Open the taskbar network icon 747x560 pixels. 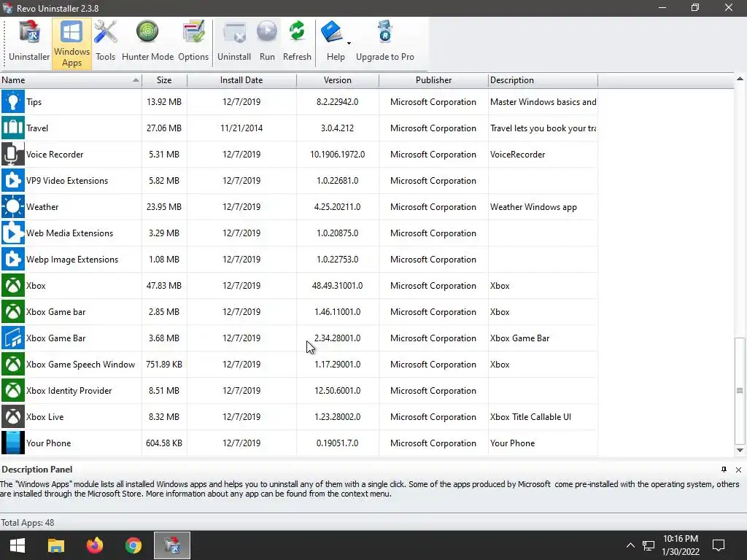coord(649,545)
